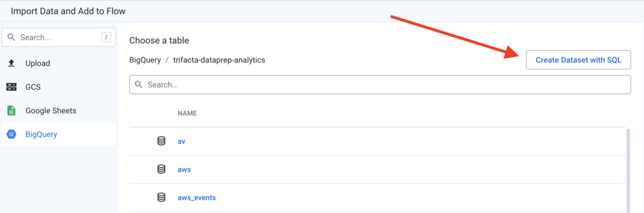Open the av dataset link

pyautogui.click(x=182, y=141)
